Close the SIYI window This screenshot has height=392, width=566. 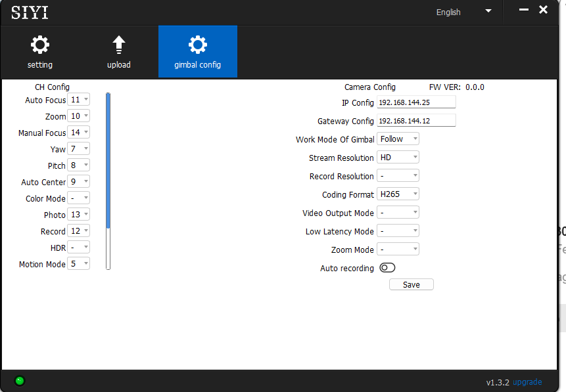(x=543, y=10)
